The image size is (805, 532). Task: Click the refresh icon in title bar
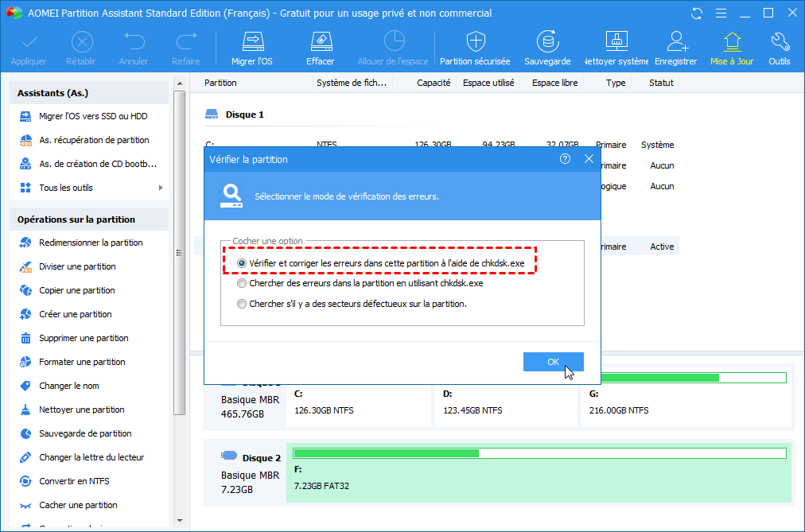click(697, 14)
